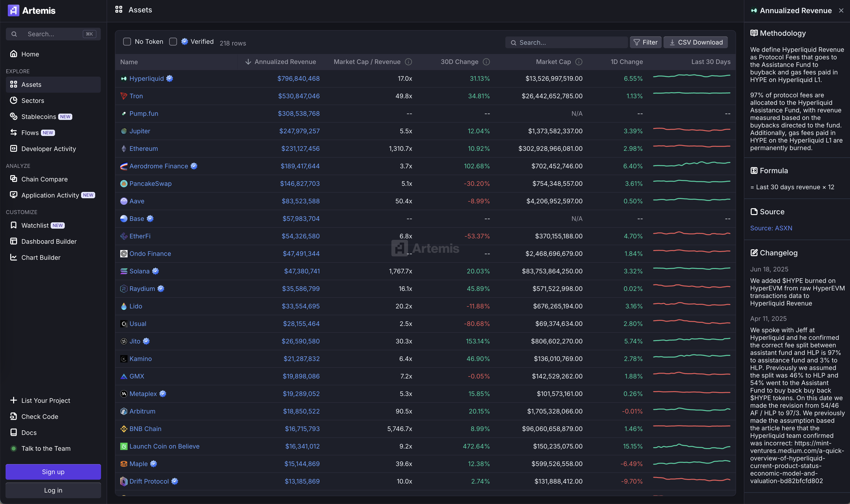Click the Watchlist bookmark icon
The height and width of the screenshot is (504, 850).
coord(14,225)
